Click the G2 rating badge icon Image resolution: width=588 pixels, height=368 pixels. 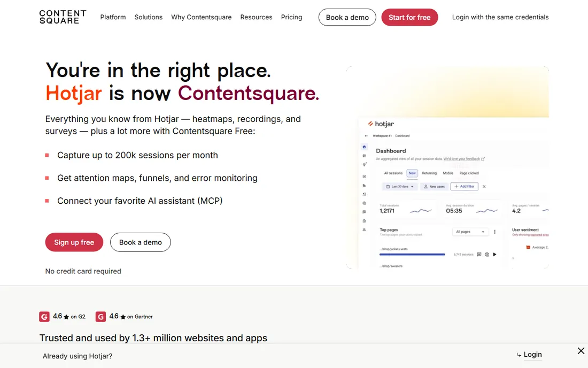click(x=44, y=317)
